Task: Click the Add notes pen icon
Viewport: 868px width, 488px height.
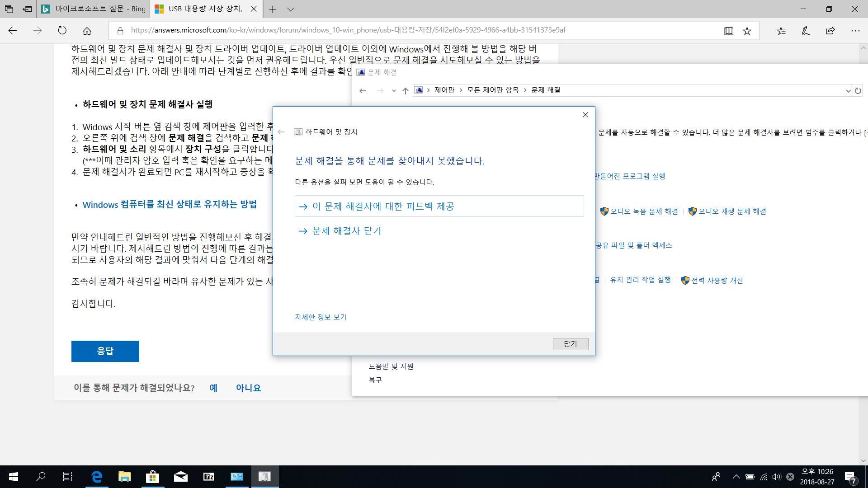Action: tap(806, 31)
